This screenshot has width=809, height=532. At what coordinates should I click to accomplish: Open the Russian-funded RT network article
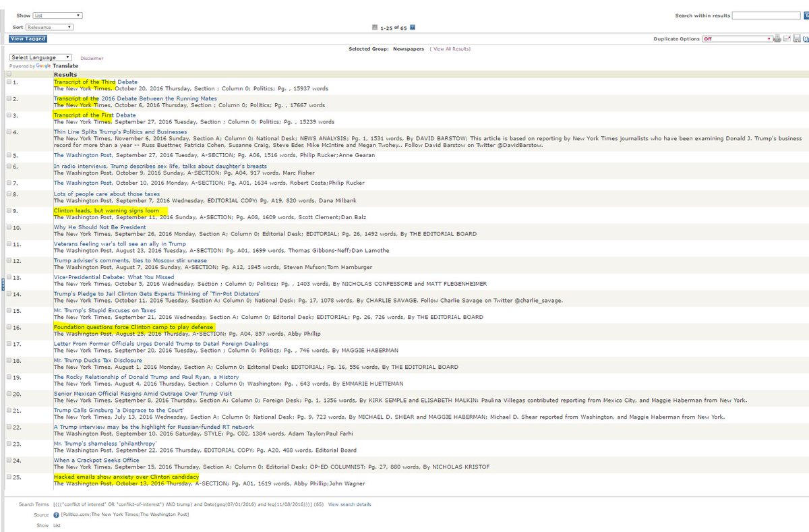point(154,427)
